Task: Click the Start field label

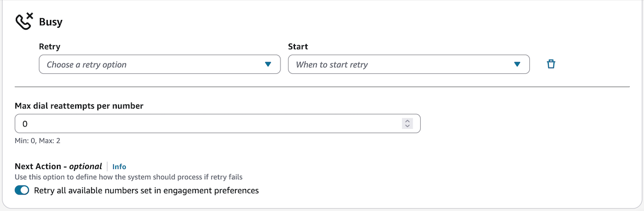Action: click(x=298, y=47)
